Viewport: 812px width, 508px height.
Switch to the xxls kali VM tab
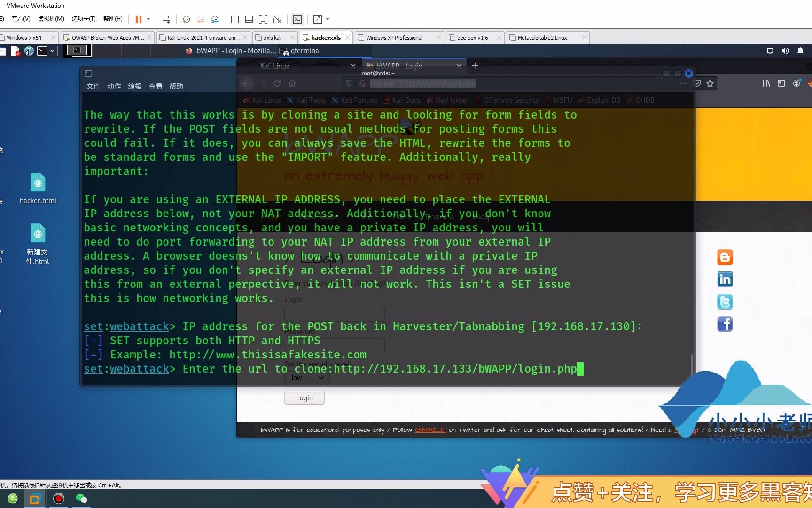click(x=273, y=38)
